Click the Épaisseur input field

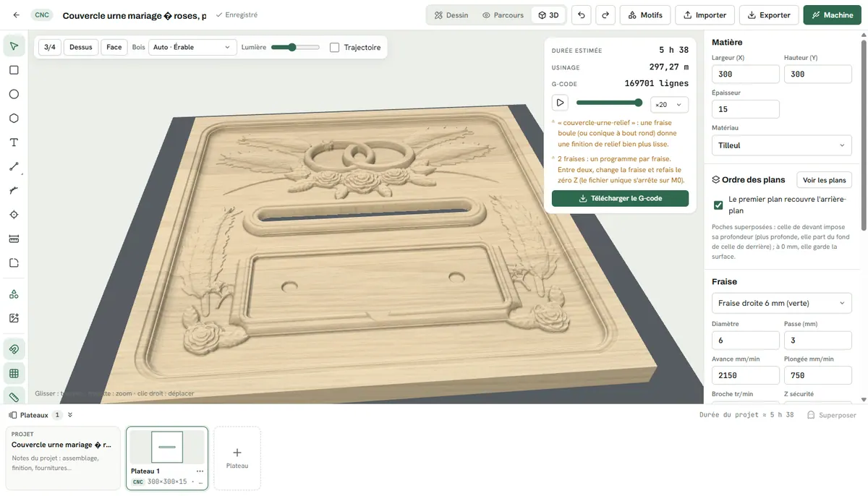point(746,109)
